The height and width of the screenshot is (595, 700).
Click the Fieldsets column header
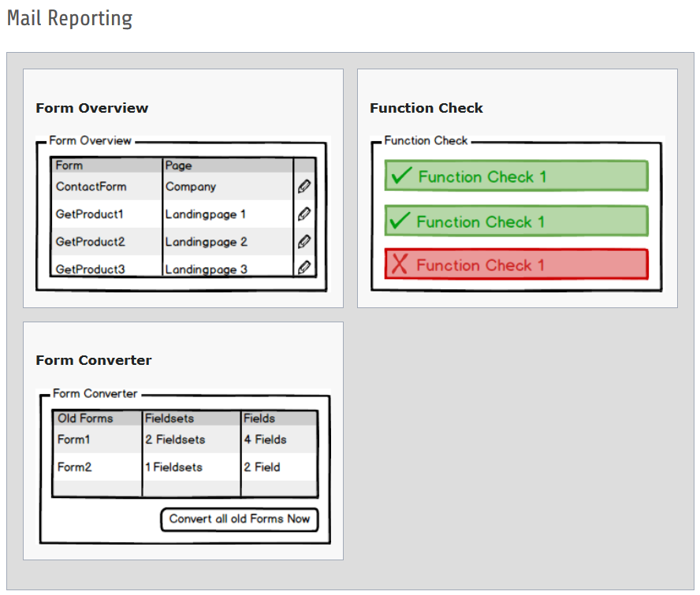point(169,418)
